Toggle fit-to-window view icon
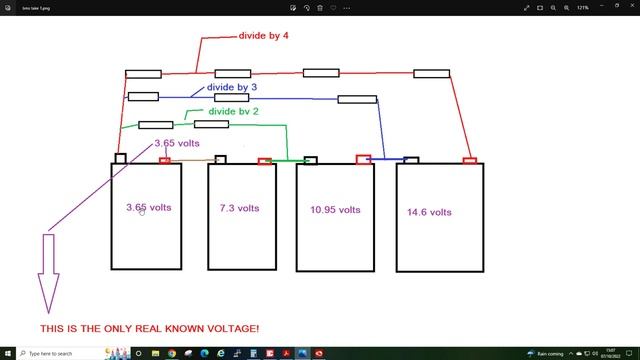Image resolution: width=640 pixels, height=360 pixels. [x=540, y=8]
